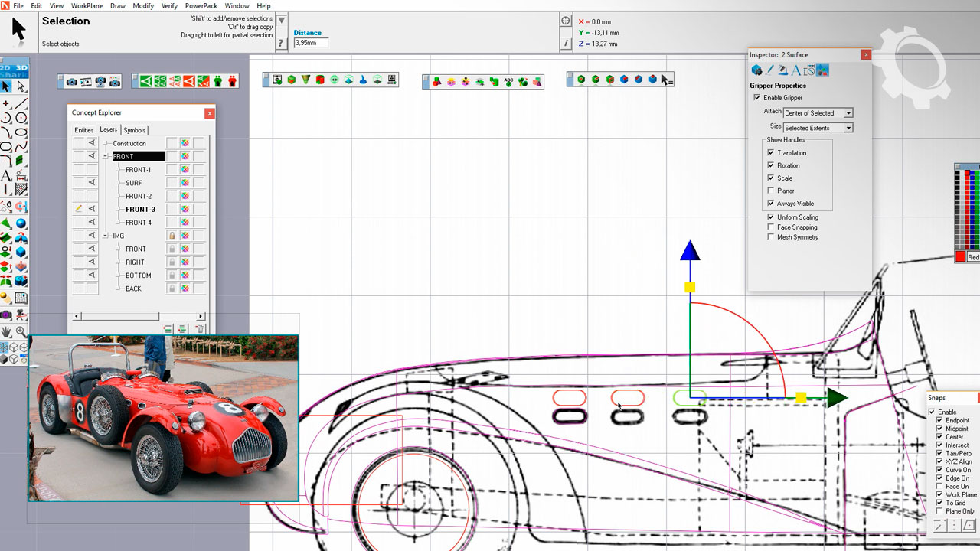Uncheck Midpoint in Snaps panel
Screen dimensions: 980x551
939,429
